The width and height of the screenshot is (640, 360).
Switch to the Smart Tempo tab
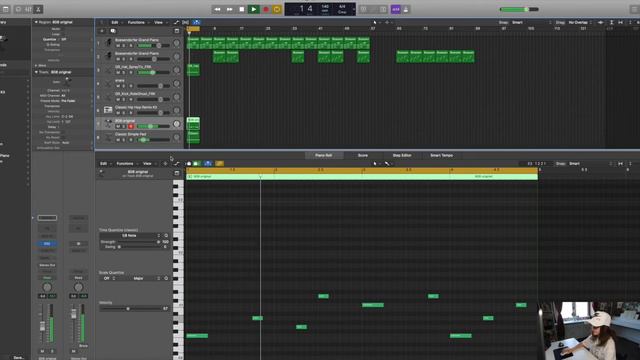(x=442, y=156)
